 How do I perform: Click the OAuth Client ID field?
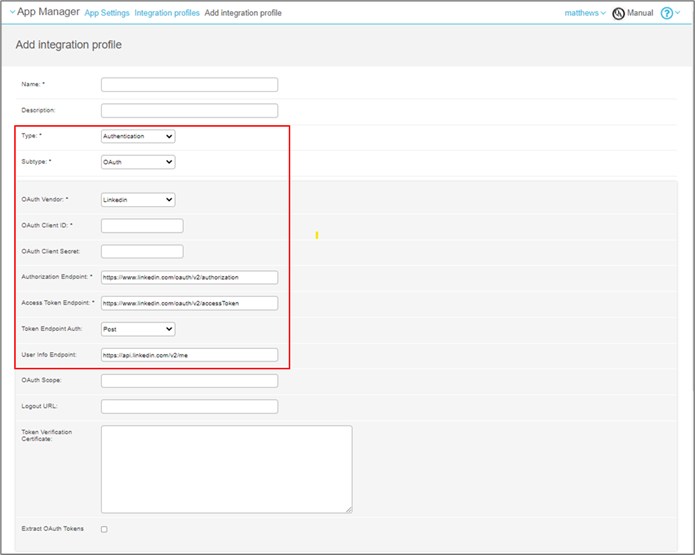pyautogui.click(x=142, y=225)
